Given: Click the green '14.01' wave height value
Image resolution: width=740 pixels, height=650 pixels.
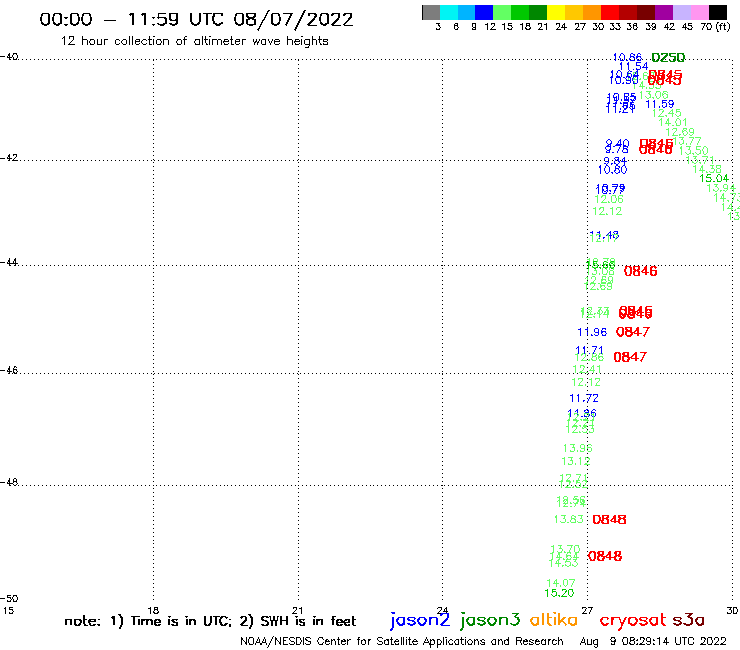Looking at the screenshot, I should (673, 123).
